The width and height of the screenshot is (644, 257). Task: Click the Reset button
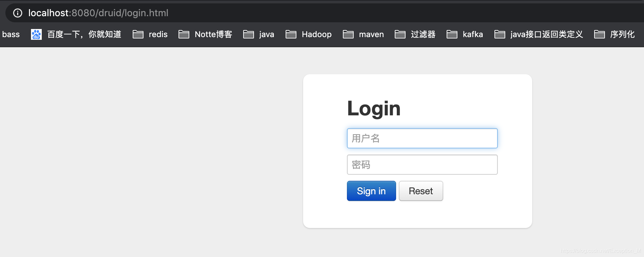point(421,191)
